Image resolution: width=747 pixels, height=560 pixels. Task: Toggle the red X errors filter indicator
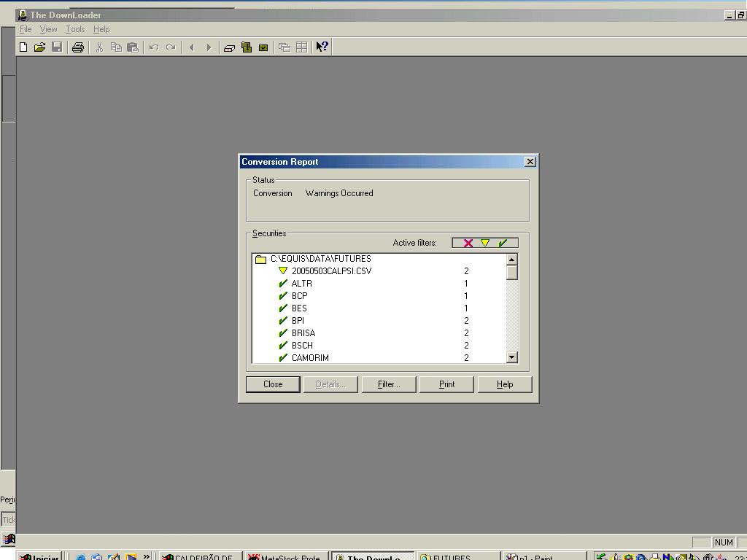(x=468, y=243)
